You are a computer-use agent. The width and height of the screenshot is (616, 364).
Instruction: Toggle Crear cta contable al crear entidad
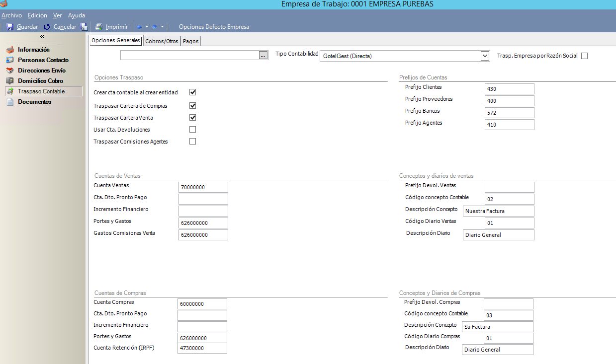pos(193,92)
